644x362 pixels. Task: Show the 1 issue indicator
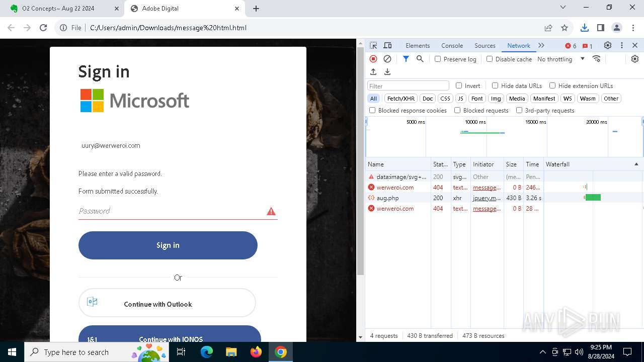pyautogui.click(x=588, y=46)
